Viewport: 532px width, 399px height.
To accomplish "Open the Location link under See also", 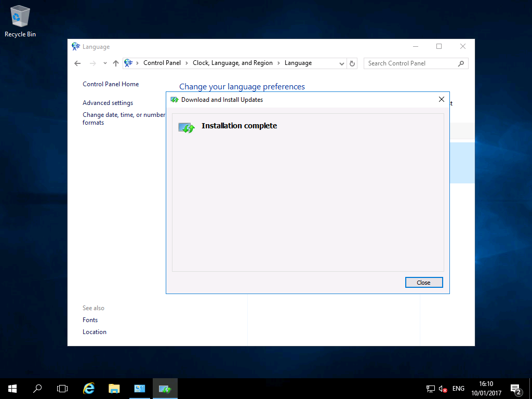I will [95, 332].
